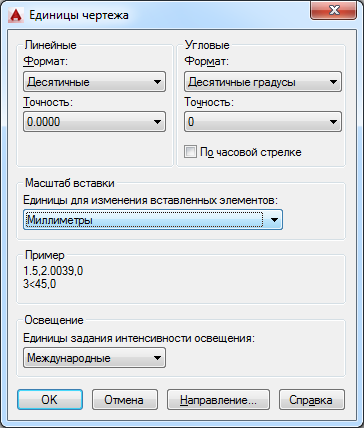
Task: Click the Отмена button
Action: tap(124, 400)
